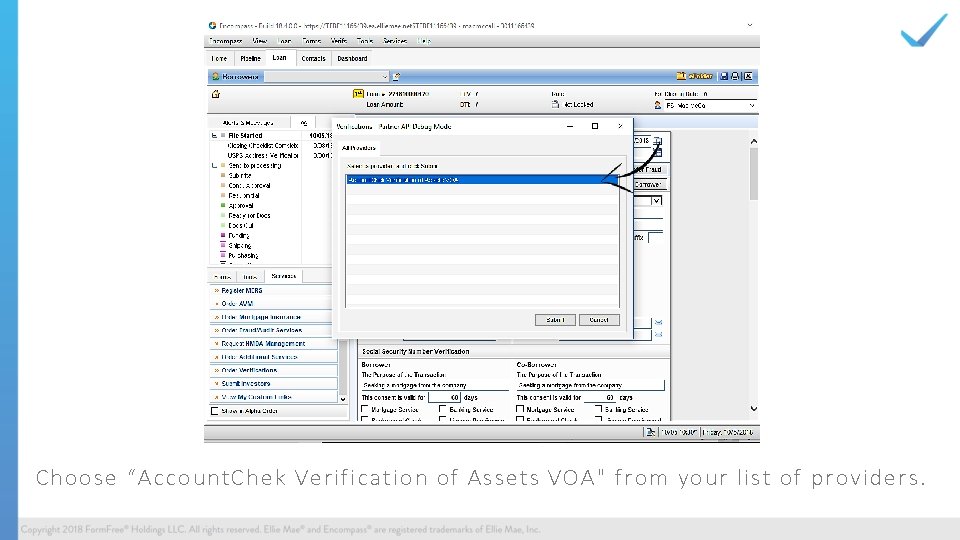This screenshot has width=960, height=540.
Task: Click the close loan X icon
Action: 748,76
